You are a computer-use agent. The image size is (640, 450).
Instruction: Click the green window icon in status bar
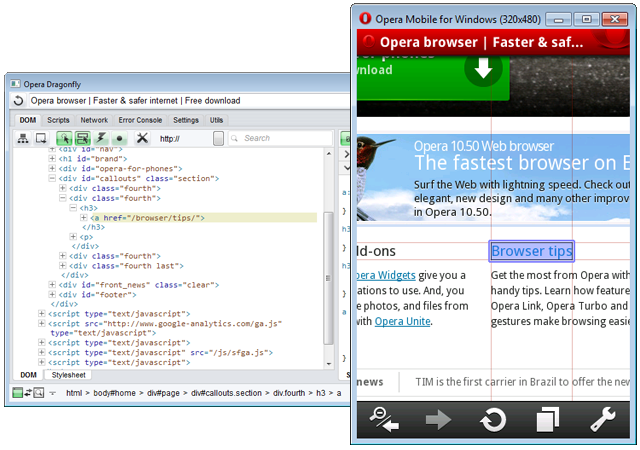18,393
